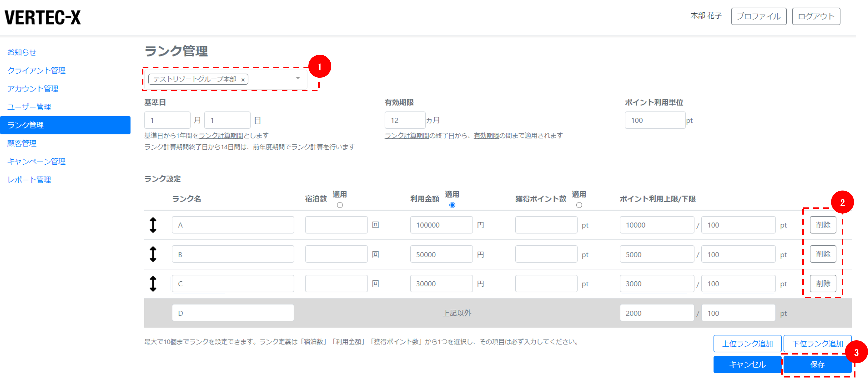Select the 獲得ポイント数 適用 radio button
Image resolution: width=868 pixels, height=380 pixels.
pos(579,205)
